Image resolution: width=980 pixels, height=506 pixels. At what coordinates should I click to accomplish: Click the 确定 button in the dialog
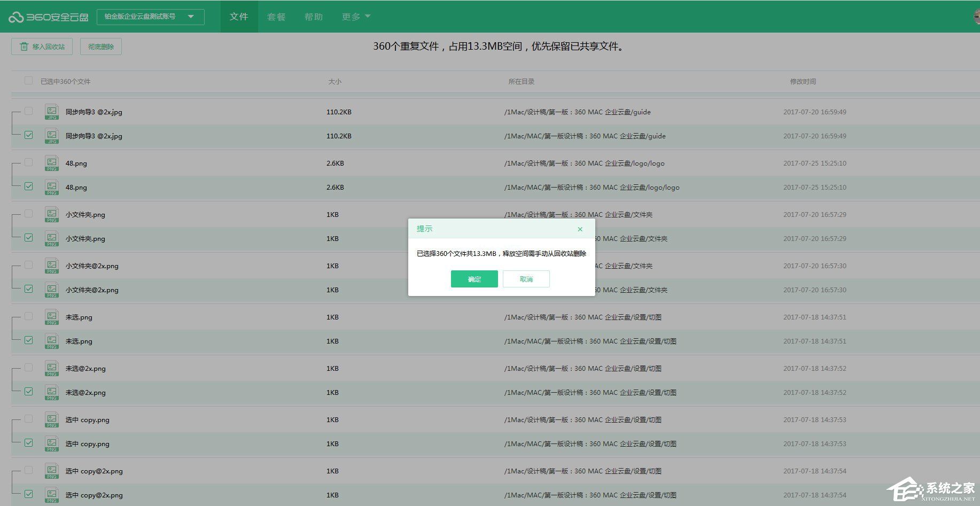pos(474,279)
